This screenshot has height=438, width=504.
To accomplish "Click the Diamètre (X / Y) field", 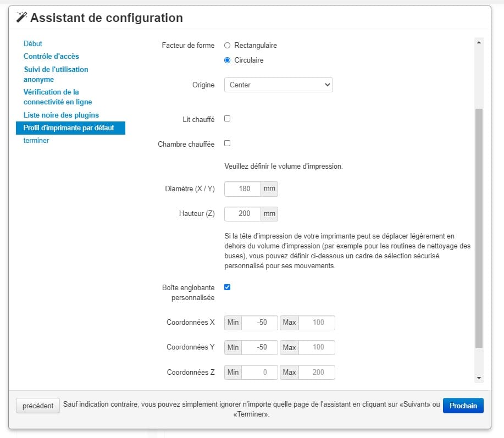I will point(243,188).
